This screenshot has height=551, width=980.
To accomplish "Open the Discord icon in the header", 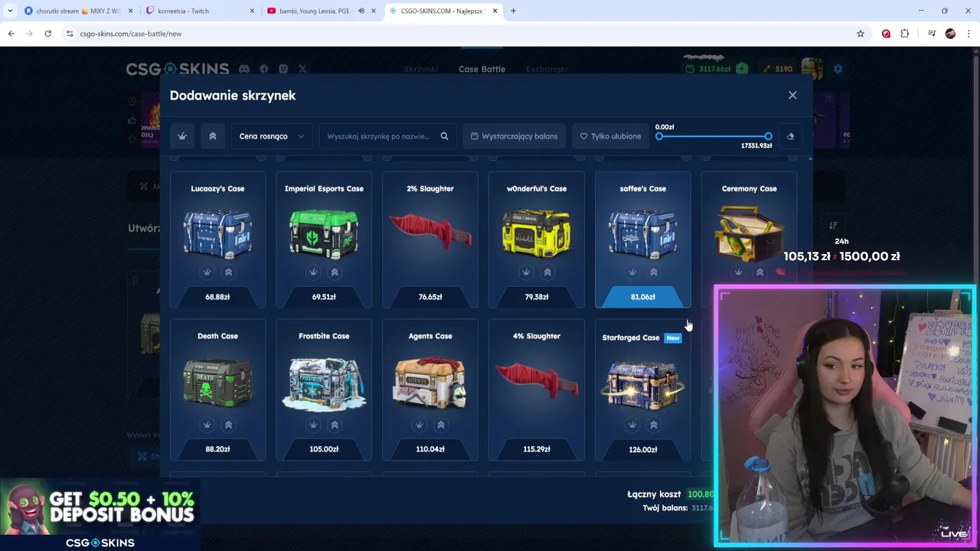I will [244, 69].
